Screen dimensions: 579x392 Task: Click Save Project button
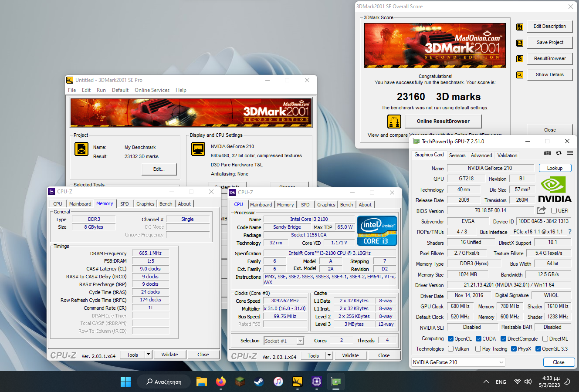click(550, 43)
